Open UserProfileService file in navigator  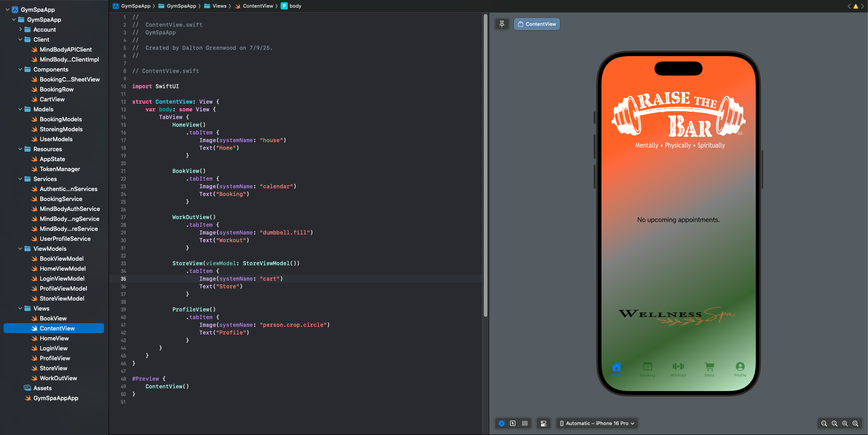[x=65, y=239]
